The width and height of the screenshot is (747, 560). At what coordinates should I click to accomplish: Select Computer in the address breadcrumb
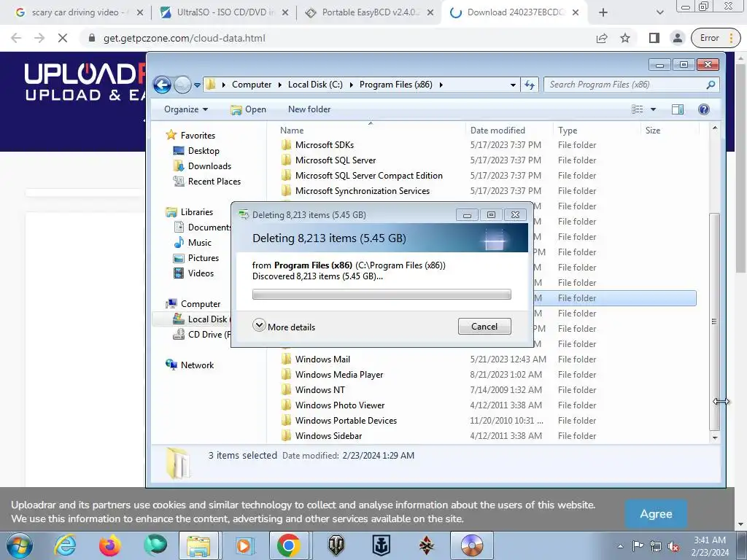[252, 85]
